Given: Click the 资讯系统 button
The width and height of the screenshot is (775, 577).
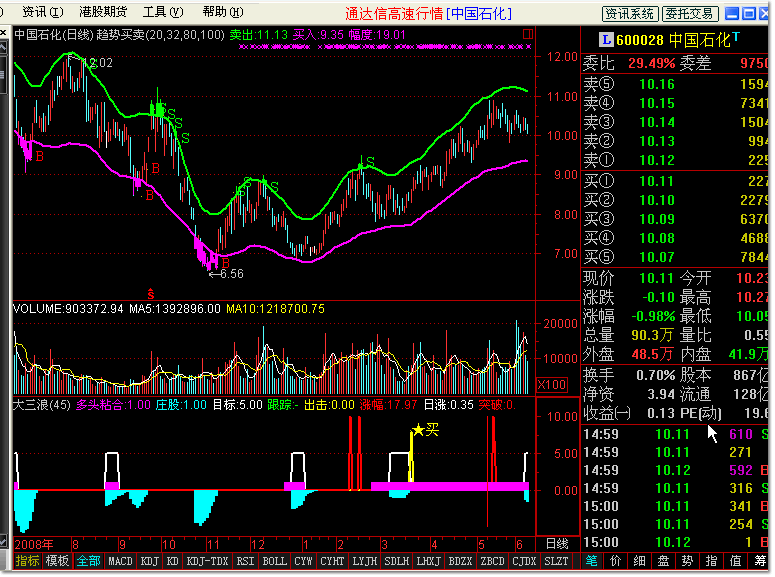Looking at the screenshot, I should 630,14.
